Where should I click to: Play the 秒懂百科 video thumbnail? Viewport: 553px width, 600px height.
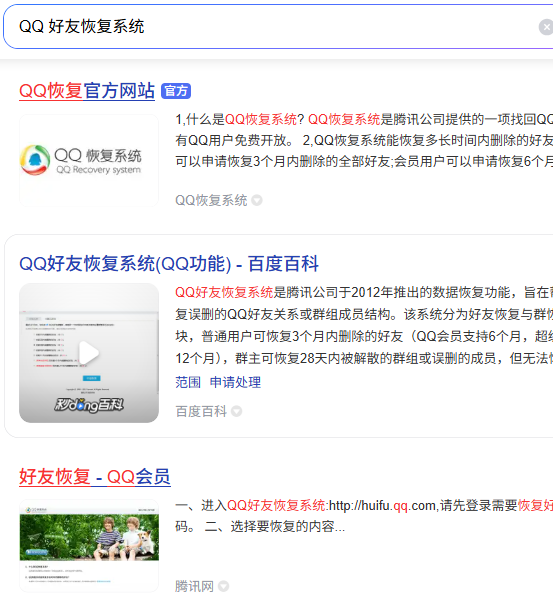coord(89,353)
